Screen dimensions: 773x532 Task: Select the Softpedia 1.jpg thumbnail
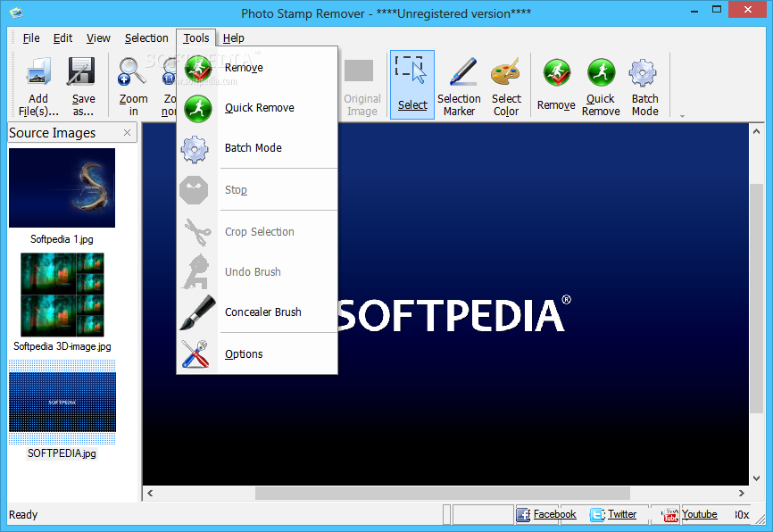[62, 187]
